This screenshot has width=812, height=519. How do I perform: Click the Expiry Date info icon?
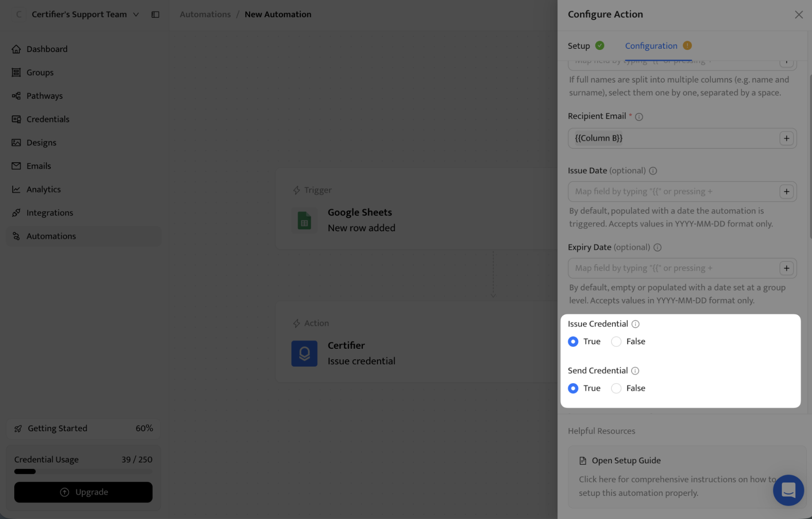[x=657, y=248]
